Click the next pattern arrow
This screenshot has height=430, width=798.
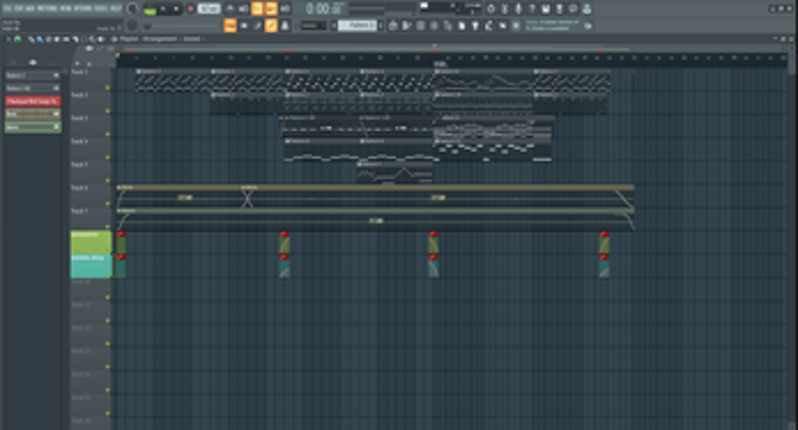coord(381,25)
